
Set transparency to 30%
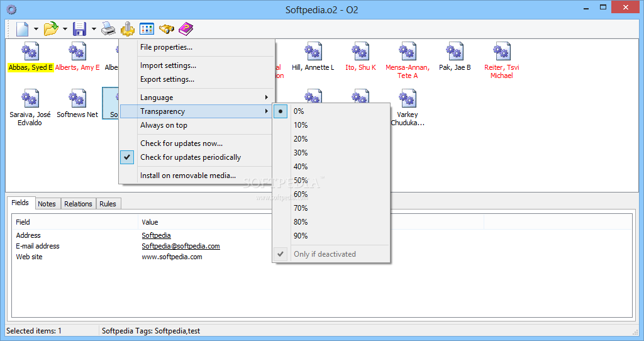pos(331,153)
